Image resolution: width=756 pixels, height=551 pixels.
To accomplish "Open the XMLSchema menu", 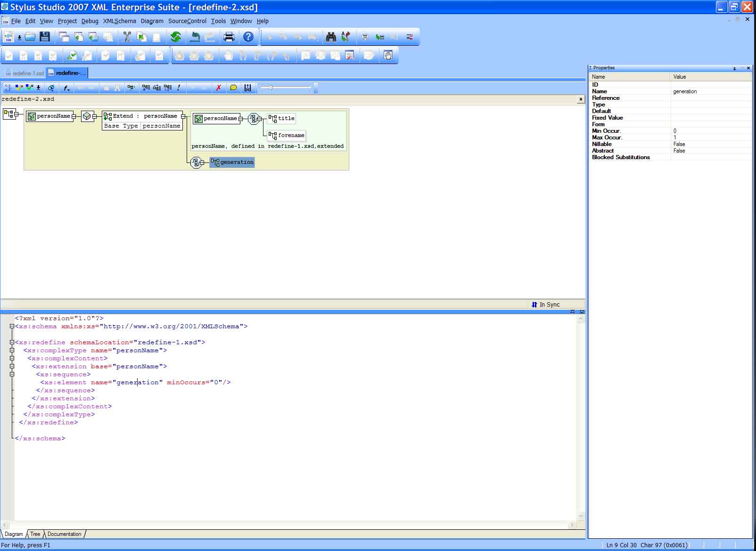I will coord(119,21).
